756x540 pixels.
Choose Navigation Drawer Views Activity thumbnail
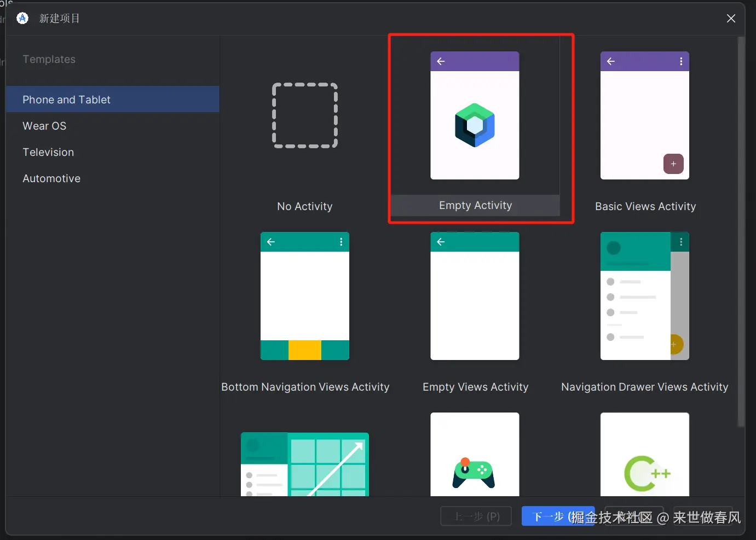tap(645, 296)
